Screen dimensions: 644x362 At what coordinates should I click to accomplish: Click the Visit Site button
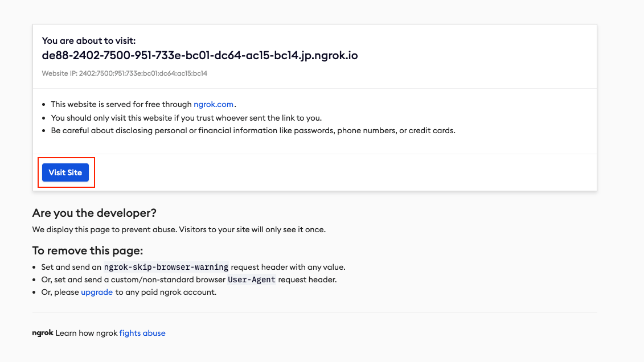65,172
